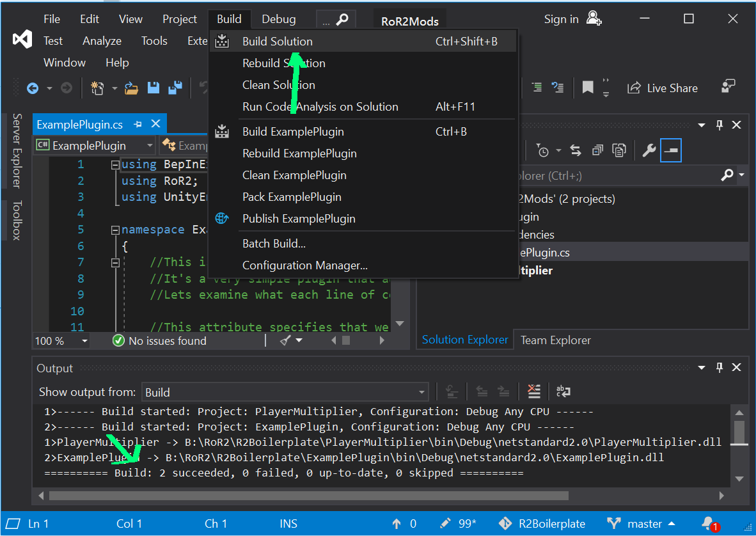Collapse the namespace block at line 5
Image resolution: width=756 pixels, height=536 pixels.
click(114, 230)
